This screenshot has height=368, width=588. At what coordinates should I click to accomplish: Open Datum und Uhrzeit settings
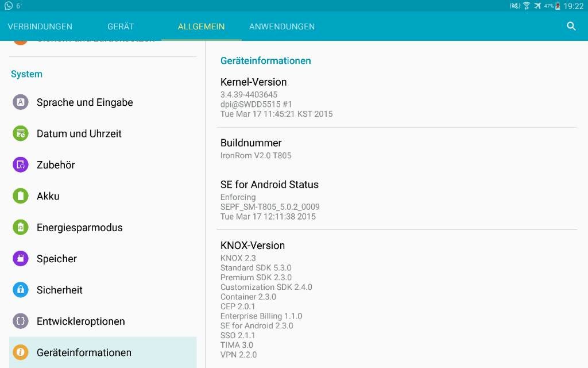pos(103,133)
